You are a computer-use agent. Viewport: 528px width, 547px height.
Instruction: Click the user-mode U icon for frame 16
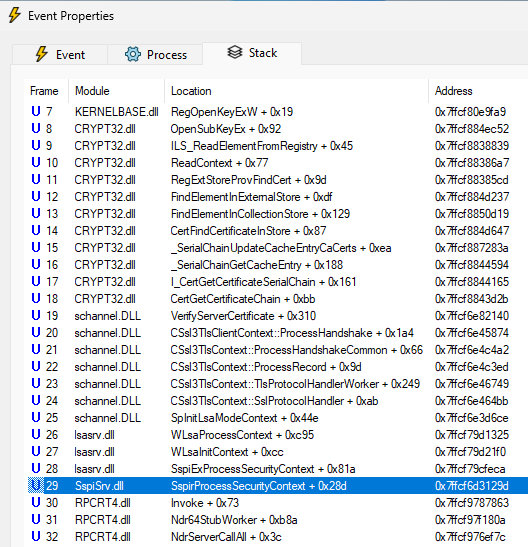coord(36,265)
